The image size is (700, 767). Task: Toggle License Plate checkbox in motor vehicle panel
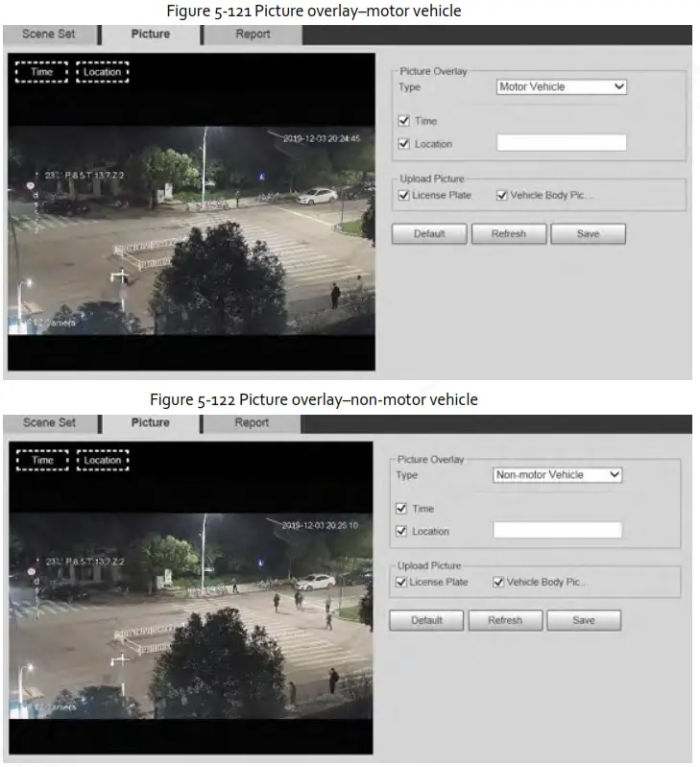point(404,195)
